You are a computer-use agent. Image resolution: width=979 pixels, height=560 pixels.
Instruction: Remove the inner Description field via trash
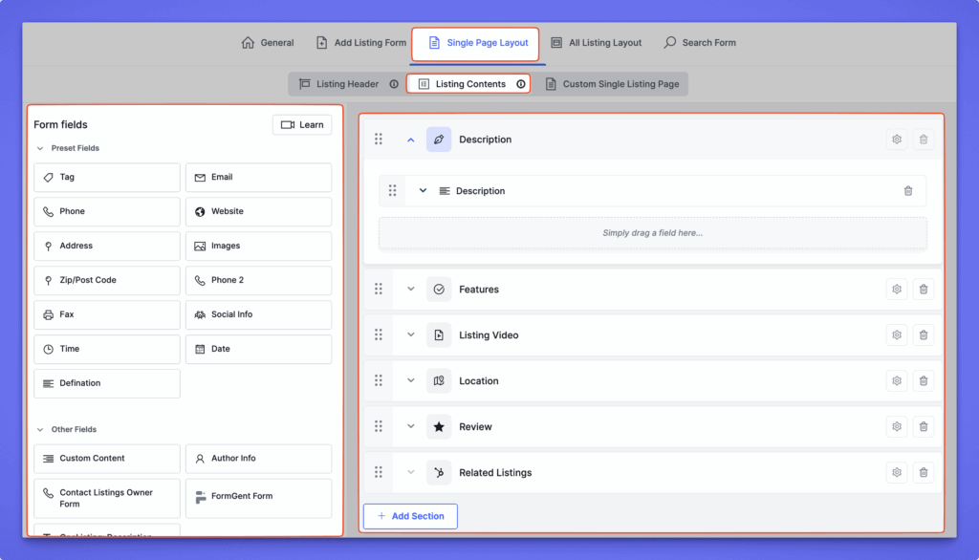(908, 191)
